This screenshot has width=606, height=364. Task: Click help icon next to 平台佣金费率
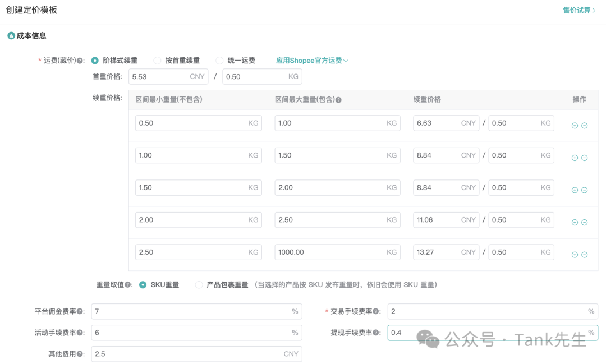pyautogui.click(x=80, y=311)
